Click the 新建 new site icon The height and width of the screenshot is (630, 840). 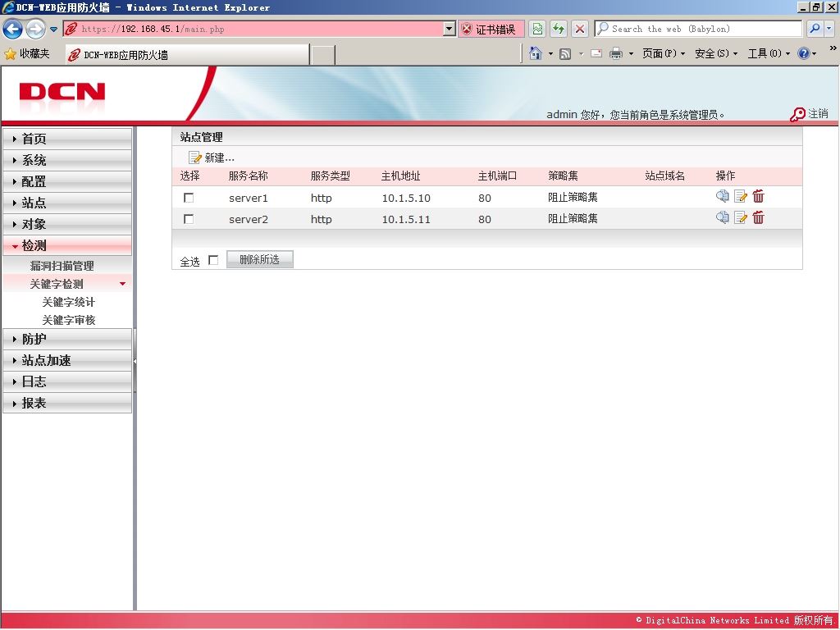tap(195, 157)
